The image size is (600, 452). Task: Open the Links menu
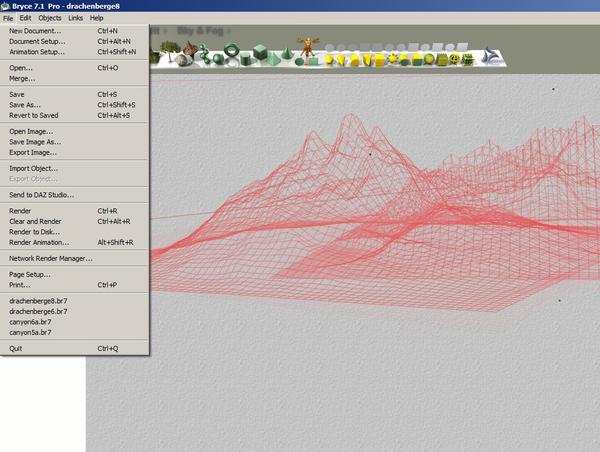tap(76, 18)
